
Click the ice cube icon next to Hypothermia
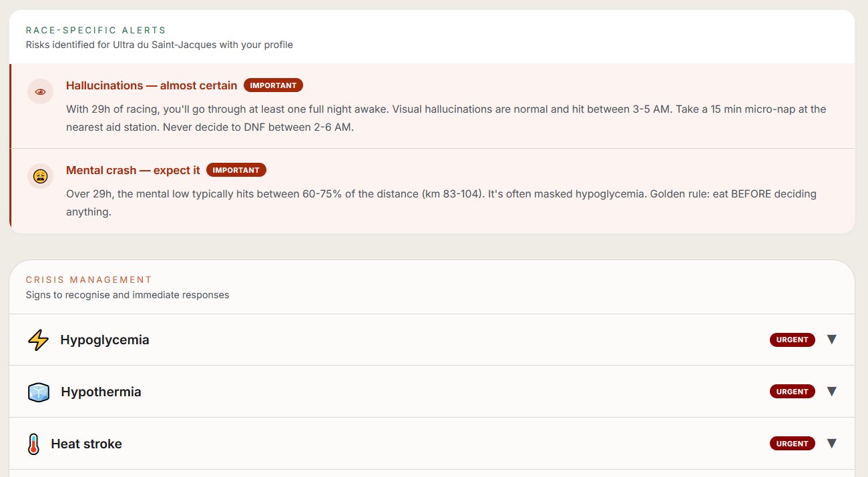click(x=39, y=392)
